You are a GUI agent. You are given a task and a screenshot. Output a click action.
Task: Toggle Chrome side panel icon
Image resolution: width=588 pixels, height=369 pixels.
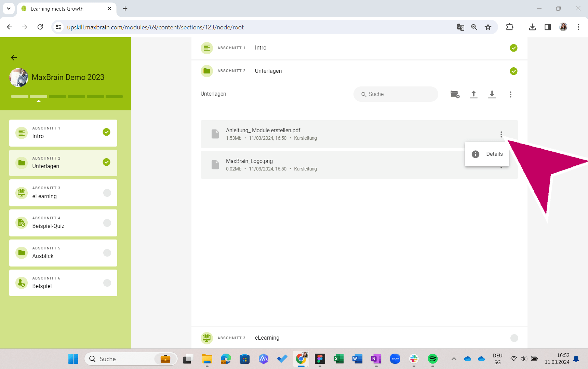(548, 27)
